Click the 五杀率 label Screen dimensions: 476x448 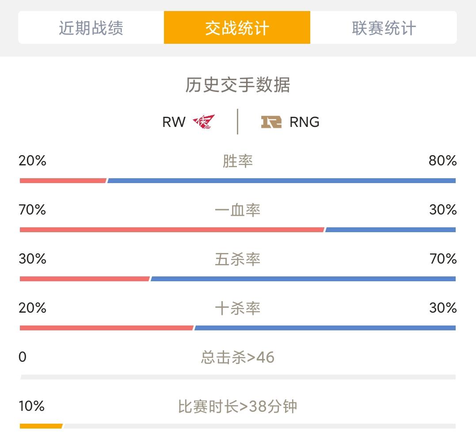238,260
